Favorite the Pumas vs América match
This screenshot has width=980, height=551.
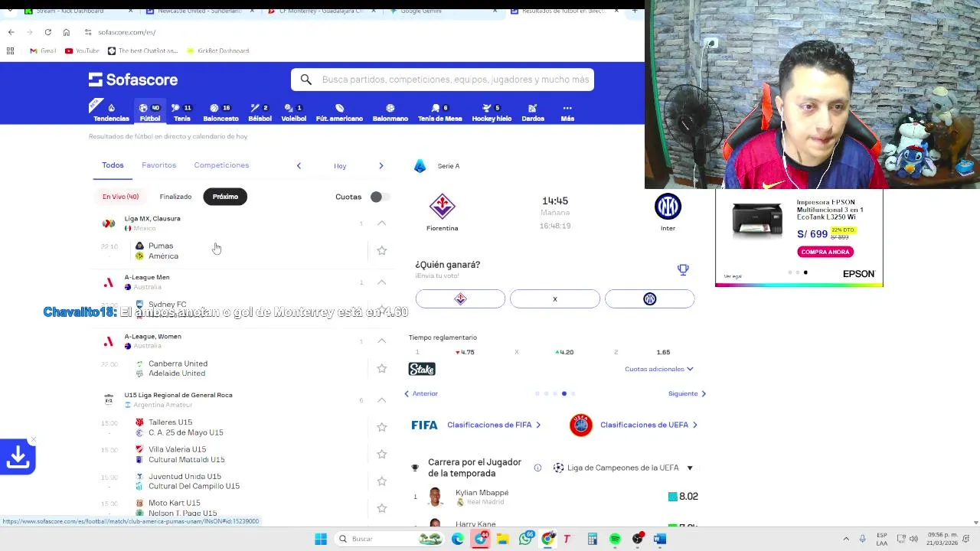point(382,250)
